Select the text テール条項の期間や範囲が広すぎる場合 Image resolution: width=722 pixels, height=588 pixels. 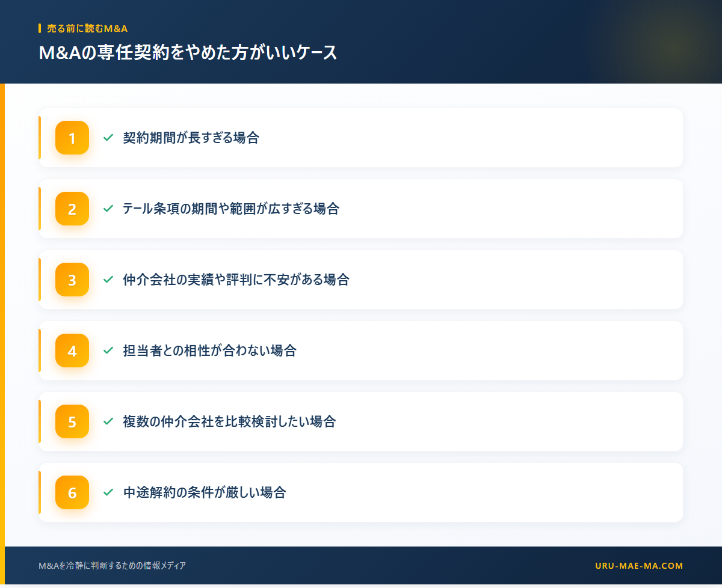pos(231,209)
